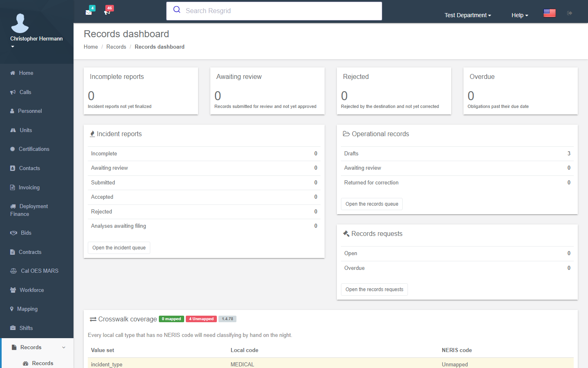The height and width of the screenshot is (368, 588).
Task: Select the US flag language icon
Action: point(550,13)
